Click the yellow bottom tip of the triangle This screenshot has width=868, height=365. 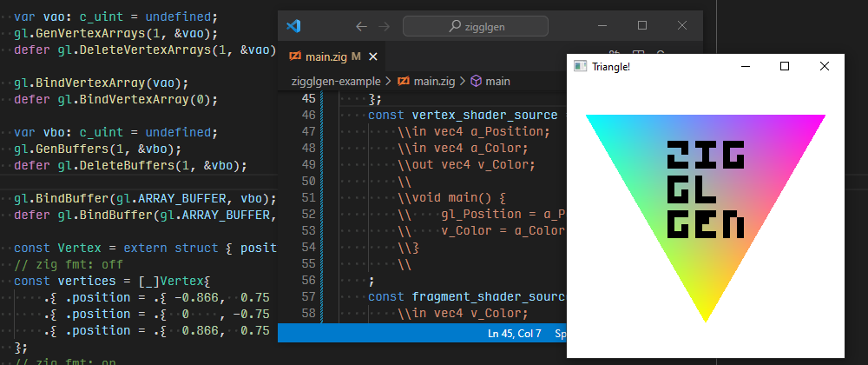click(x=705, y=313)
